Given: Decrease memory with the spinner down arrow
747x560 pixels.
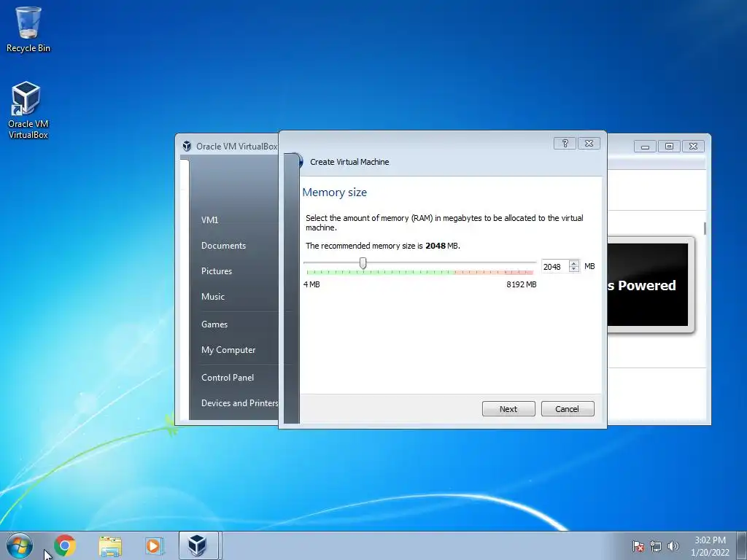Looking at the screenshot, I should [574, 270].
